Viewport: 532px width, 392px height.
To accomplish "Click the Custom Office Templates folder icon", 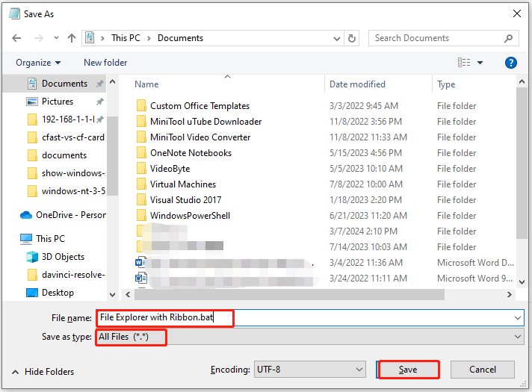I will [x=141, y=106].
